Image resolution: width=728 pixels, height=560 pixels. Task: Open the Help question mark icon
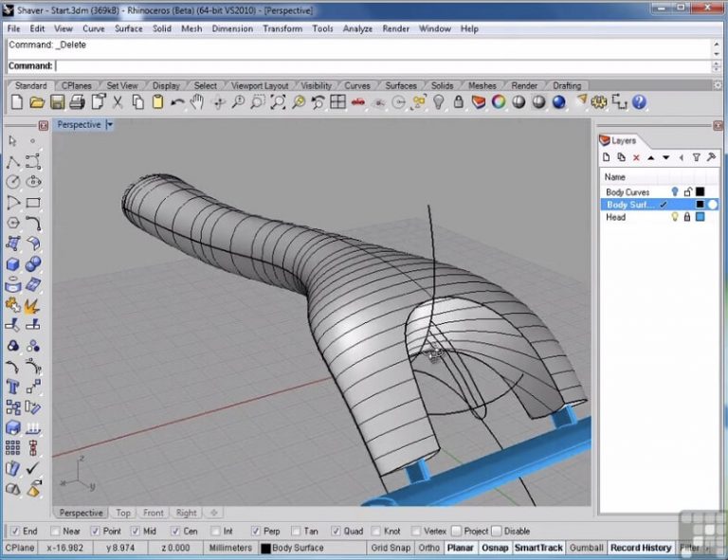tap(640, 102)
